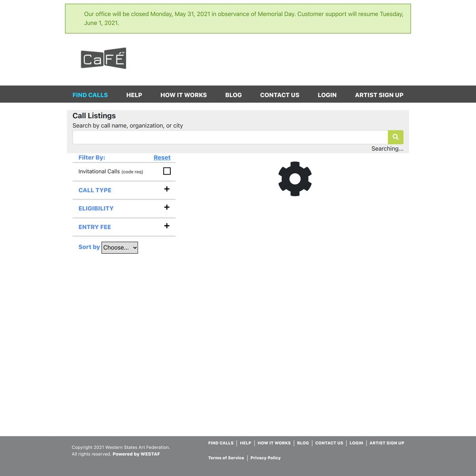Click the Call Listings heading
Image resolution: width=476 pixels, height=476 pixels.
coord(94,116)
